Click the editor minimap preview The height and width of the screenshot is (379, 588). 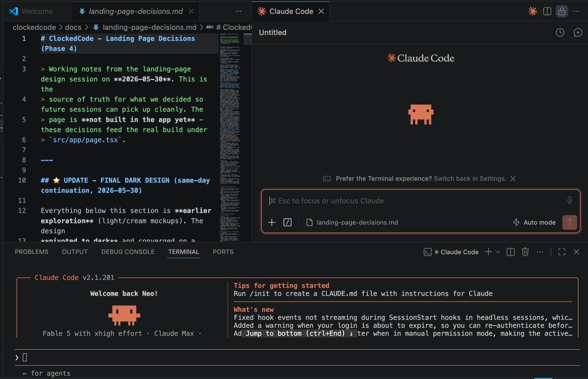(230, 137)
